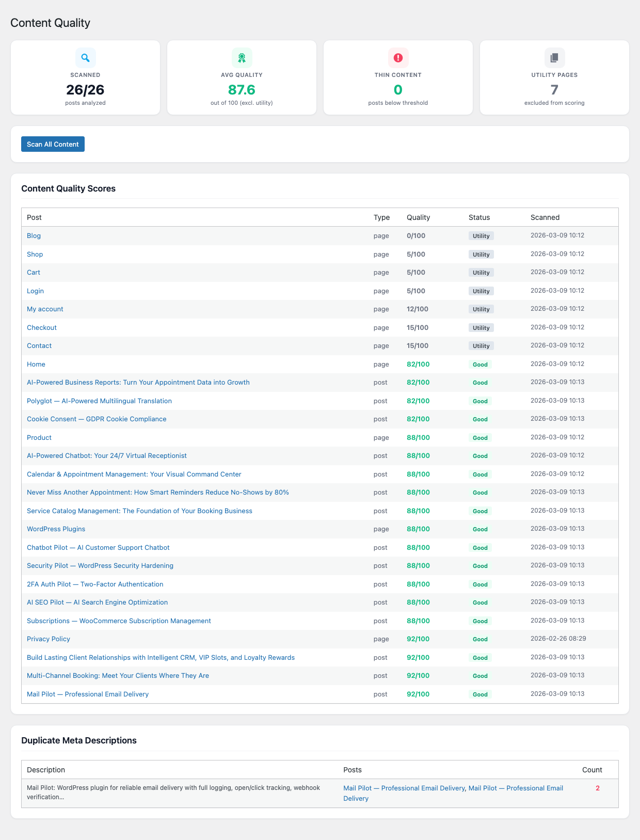Click the 87.6 average quality value

point(242,90)
